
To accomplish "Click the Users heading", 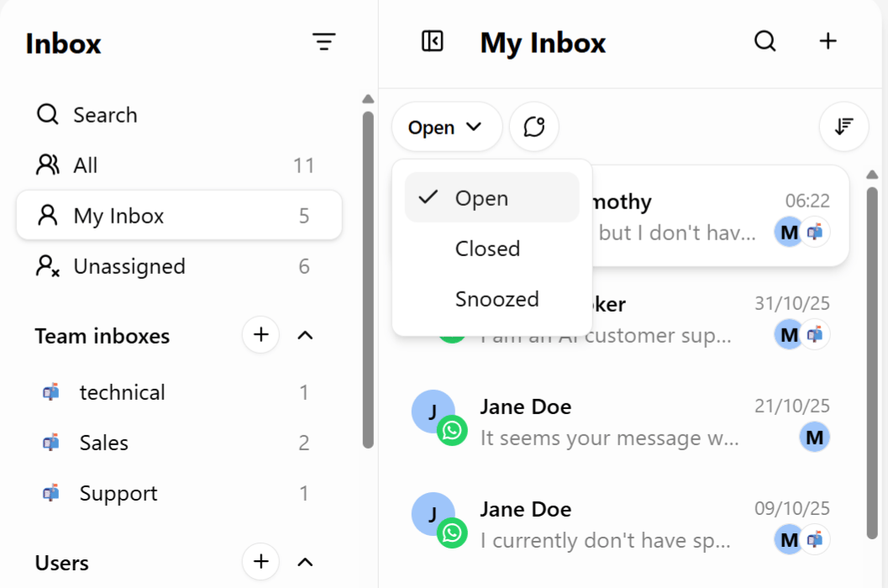I will pos(61,563).
